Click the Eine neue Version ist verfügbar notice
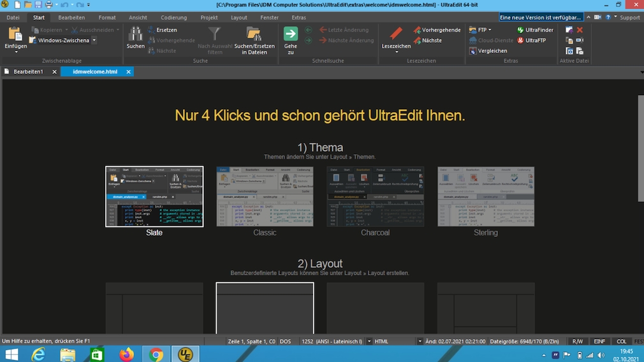 (x=541, y=17)
